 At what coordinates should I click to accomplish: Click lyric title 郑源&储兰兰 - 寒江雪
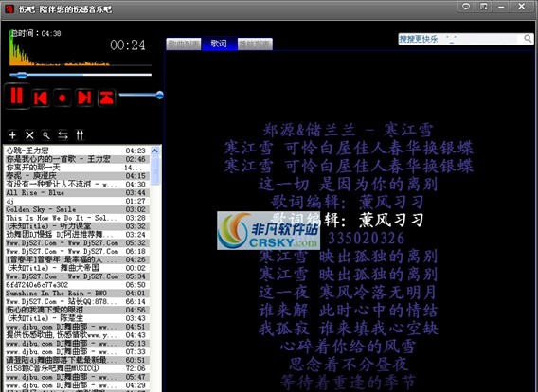coord(348,130)
